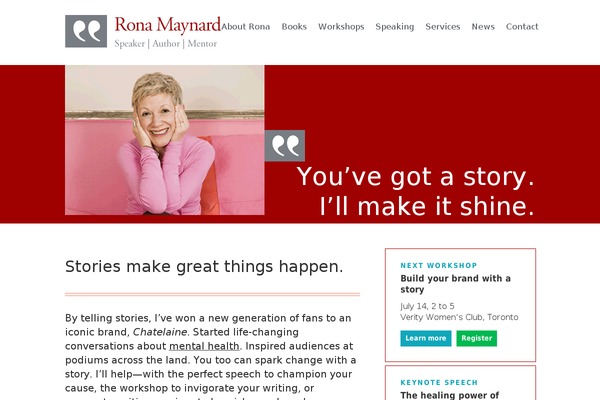
Task: Select Services in the navigation
Action: point(443,27)
